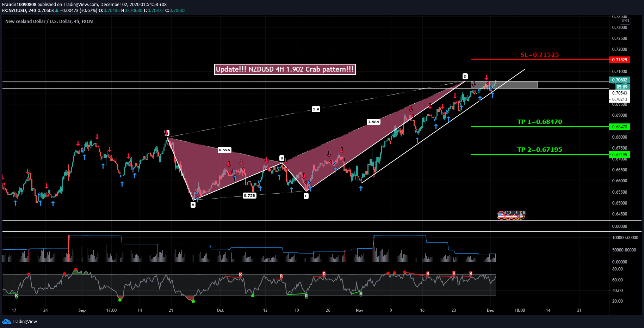Screen dimensions: 644x328
Task: Select the TP 2=0.67195 label
Action: [539, 150]
